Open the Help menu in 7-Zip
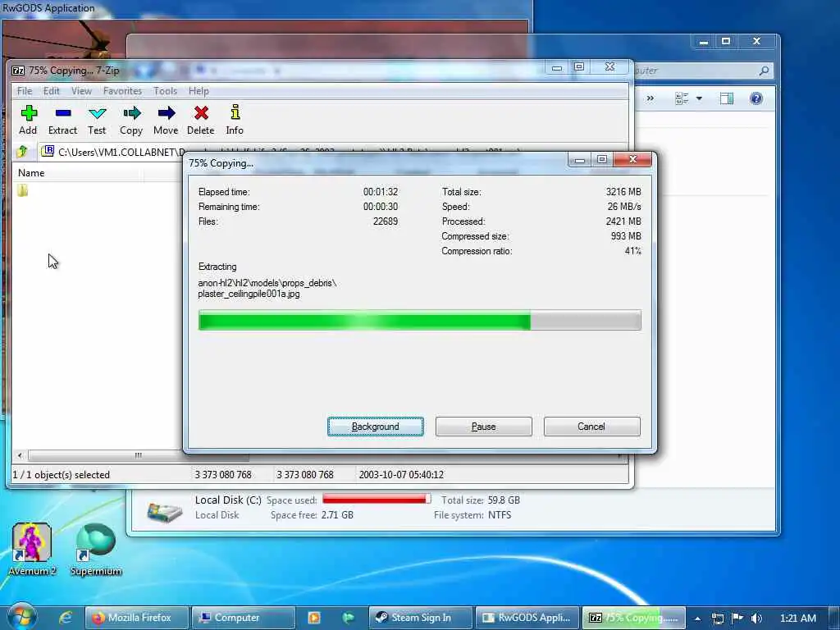The image size is (840, 630). click(199, 91)
